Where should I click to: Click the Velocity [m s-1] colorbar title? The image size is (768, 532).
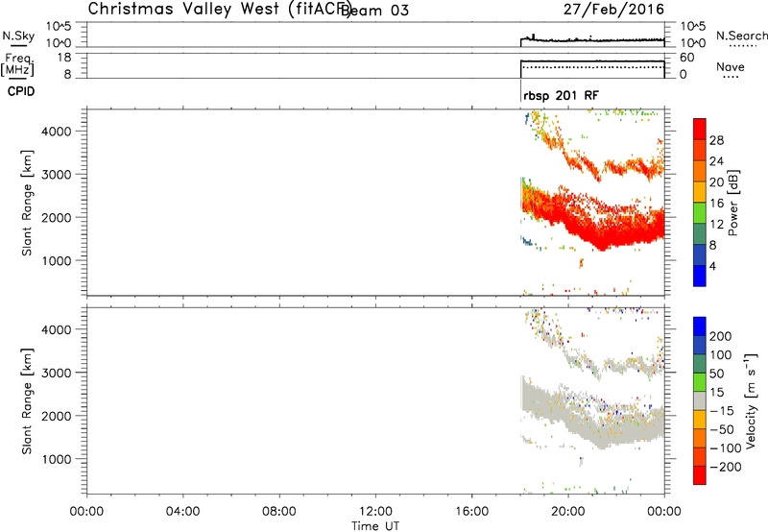click(750, 400)
